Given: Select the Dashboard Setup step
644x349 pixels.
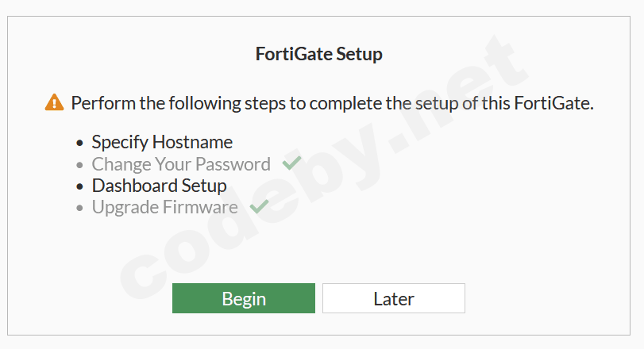Looking at the screenshot, I should click(159, 186).
